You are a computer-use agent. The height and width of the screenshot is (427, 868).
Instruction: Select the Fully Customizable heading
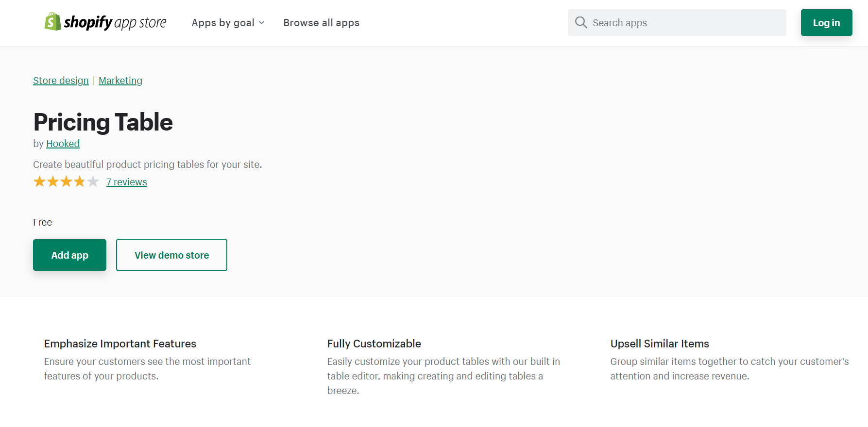[374, 344]
